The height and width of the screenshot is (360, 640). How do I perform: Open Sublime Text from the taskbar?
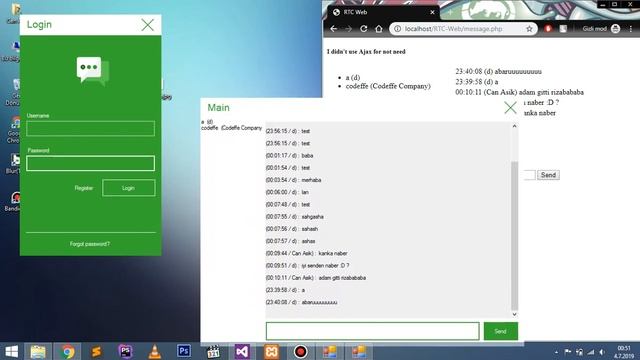click(x=96, y=351)
